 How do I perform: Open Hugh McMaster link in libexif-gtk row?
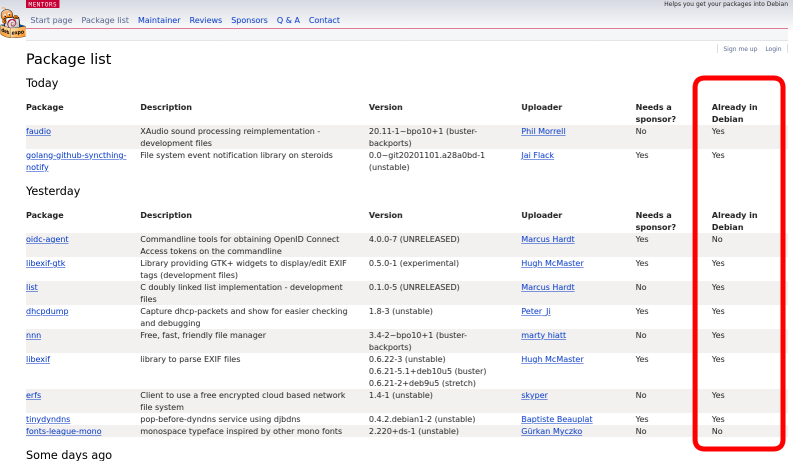tap(552, 263)
